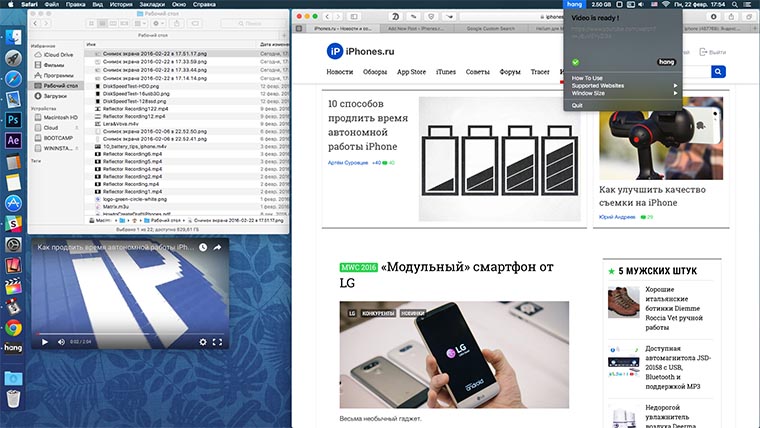Select the file Lera&Vova.m4v
760x428 pixels.
pyautogui.click(x=120, y=124)
